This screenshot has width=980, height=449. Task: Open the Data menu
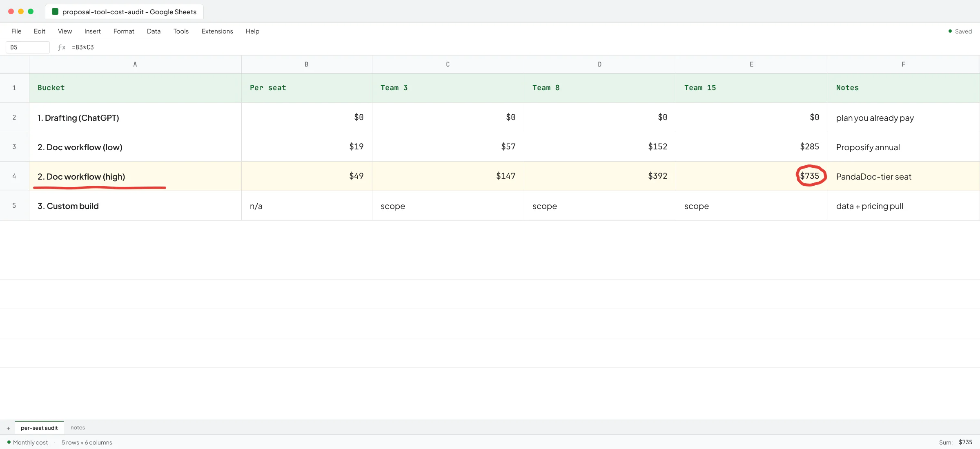pos(154,31)
